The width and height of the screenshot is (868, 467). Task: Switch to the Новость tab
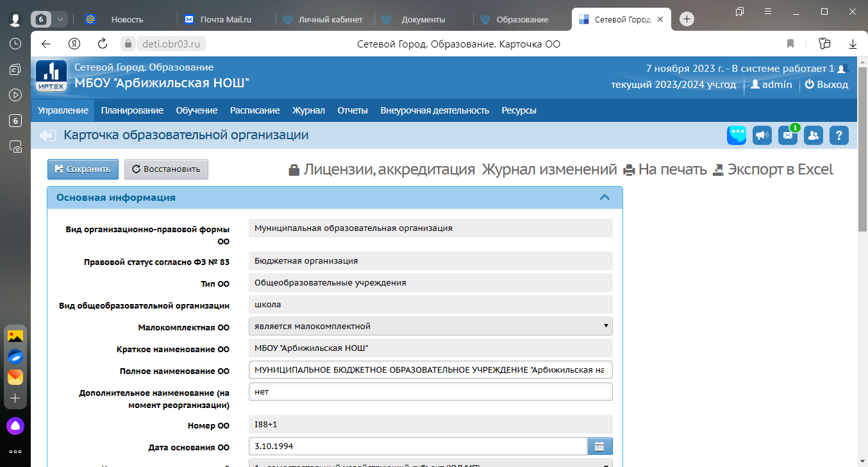[126, 19]
